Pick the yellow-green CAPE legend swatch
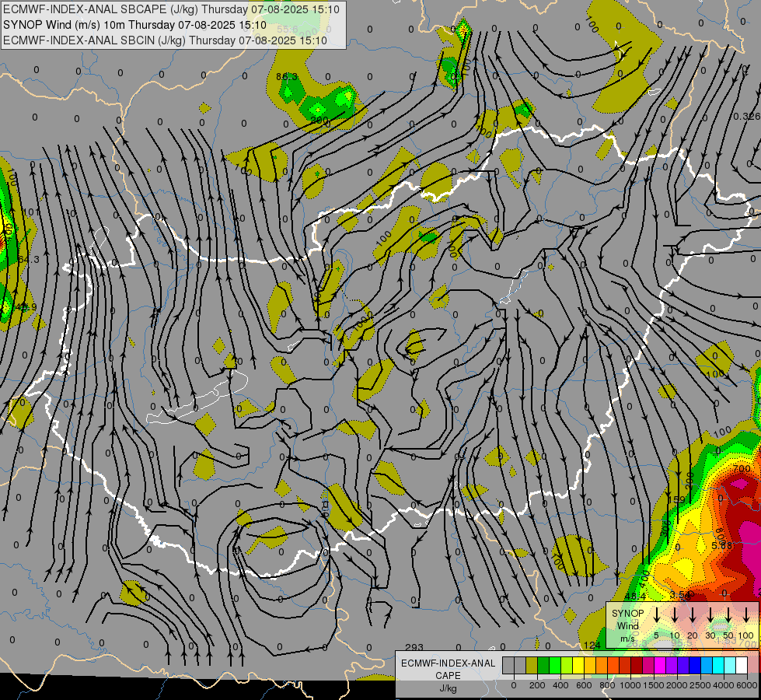The image size is (761, 700). tap(567, 665)
